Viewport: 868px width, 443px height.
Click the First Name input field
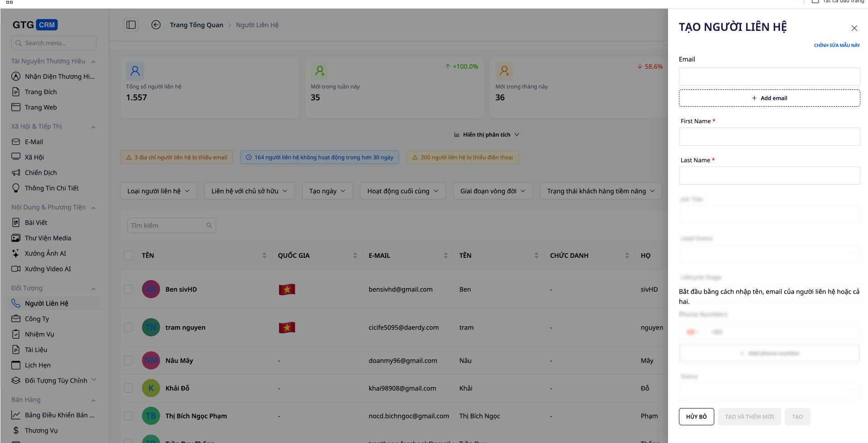(769, 137)
